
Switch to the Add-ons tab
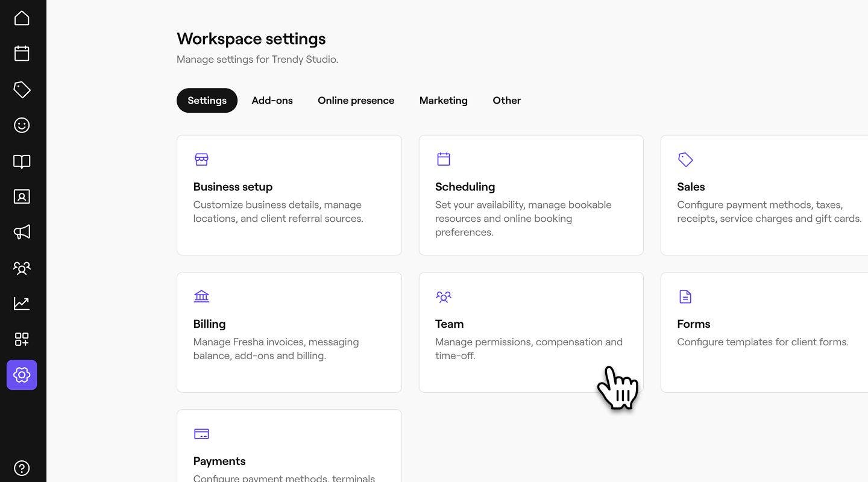point(272,101)
